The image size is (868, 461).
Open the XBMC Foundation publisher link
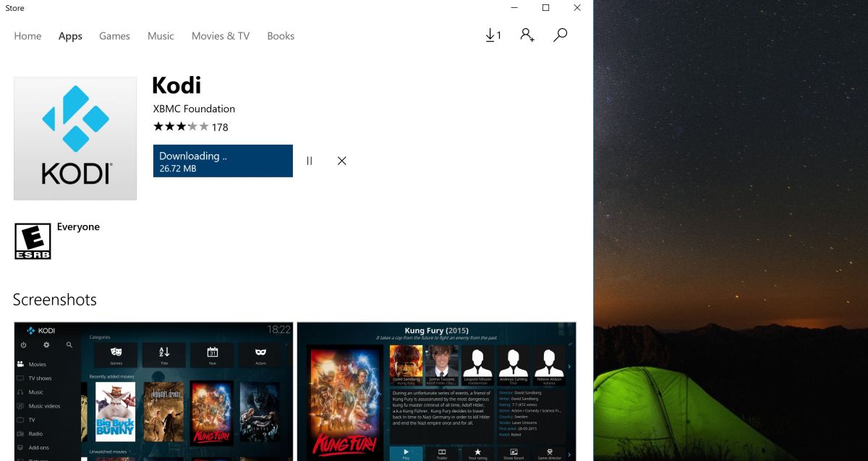[x=194, y=109]
